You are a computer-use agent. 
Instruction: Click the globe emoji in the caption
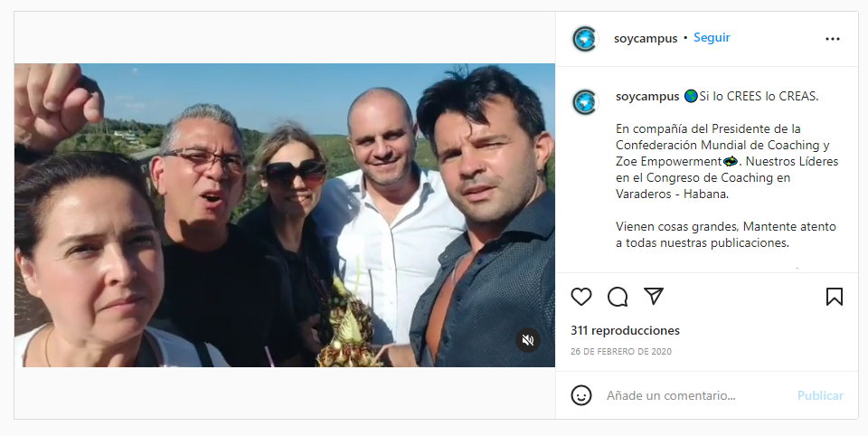(x=691, y=96)
